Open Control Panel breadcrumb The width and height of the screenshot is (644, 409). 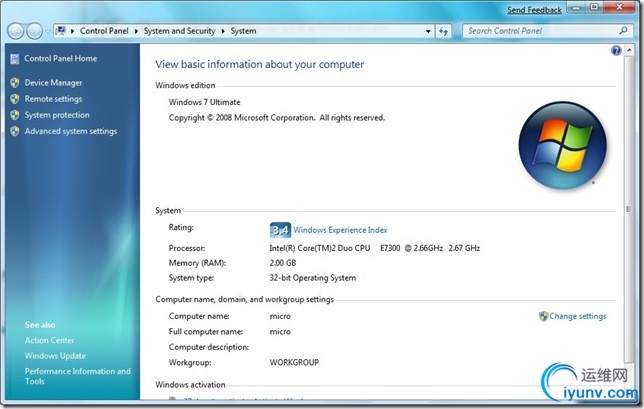tap(104, 31)
